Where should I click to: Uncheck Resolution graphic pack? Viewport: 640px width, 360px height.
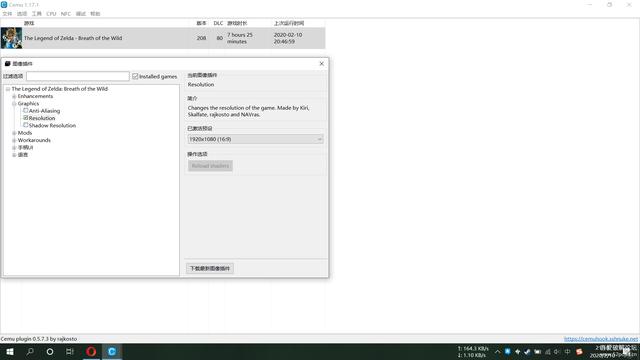tap(26, 118)
